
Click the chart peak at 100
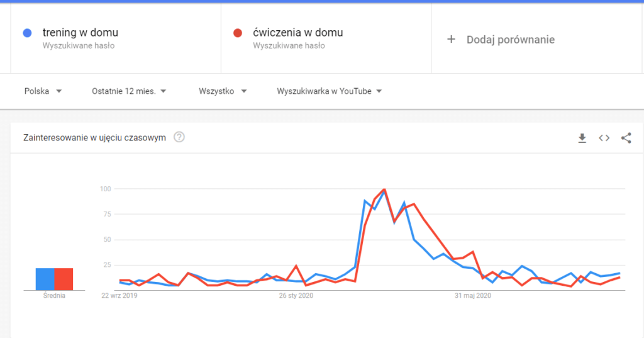[384, 189]
